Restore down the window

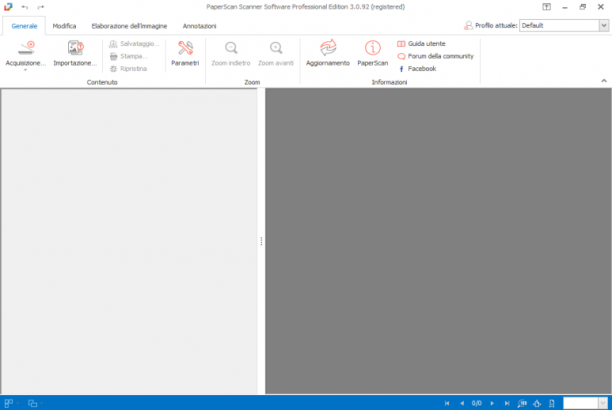click(583, 7)
